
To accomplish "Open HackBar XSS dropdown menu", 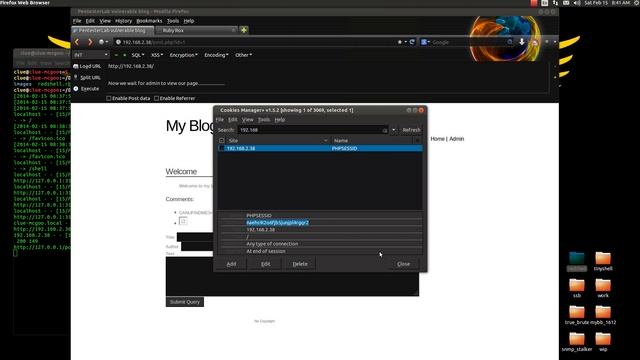I will click(x=157, y=55).
